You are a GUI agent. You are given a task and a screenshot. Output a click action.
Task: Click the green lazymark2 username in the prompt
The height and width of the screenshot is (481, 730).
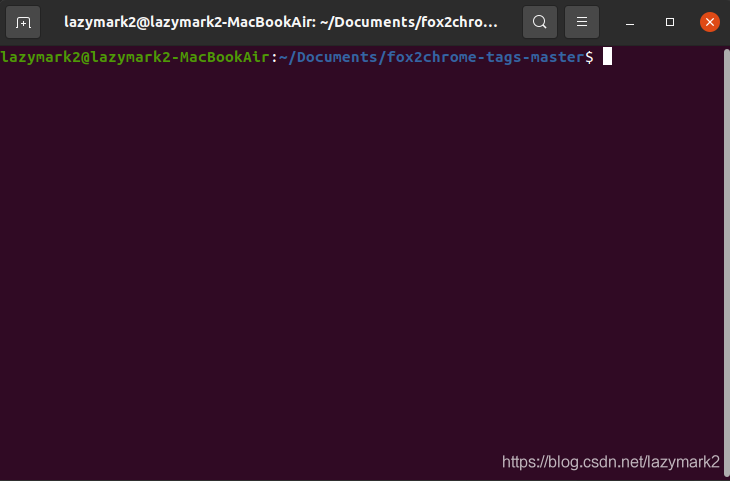pos(36,57)
